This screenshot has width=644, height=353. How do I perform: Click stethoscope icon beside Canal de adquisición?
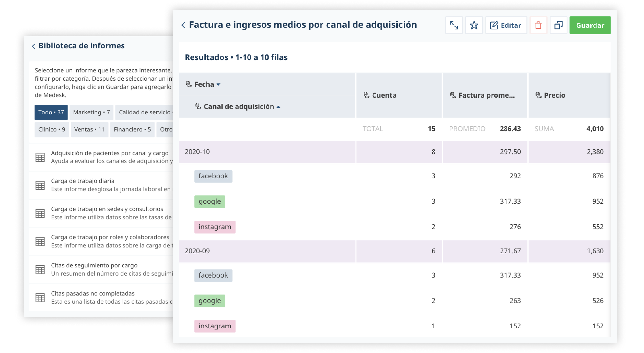point(198,106)
